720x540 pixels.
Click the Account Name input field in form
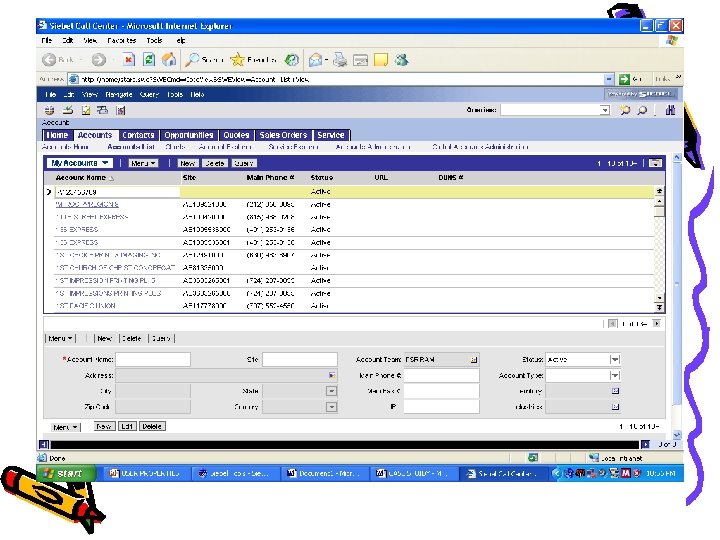click(153, 360)
